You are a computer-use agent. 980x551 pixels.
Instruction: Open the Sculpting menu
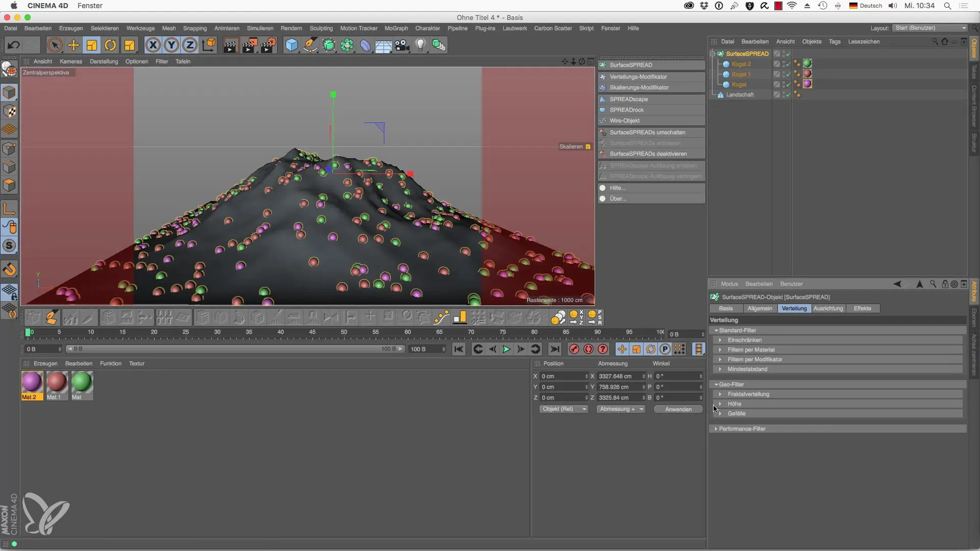tap(321, 29)
